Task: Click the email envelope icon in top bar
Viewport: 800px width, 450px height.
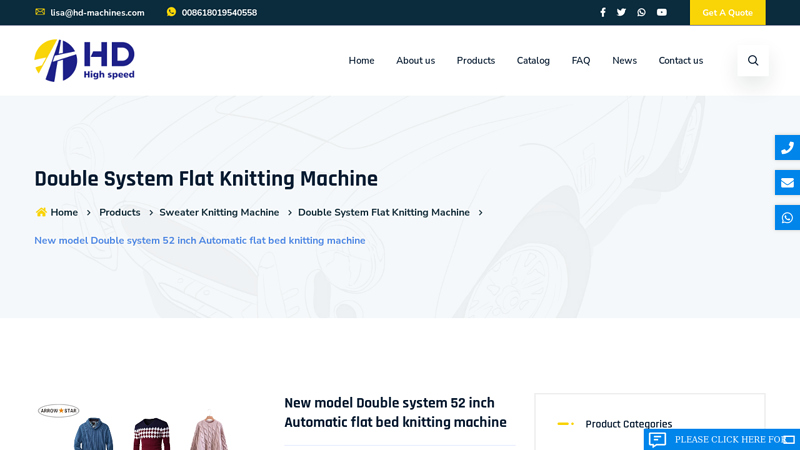Action: (x=40, y=12)
